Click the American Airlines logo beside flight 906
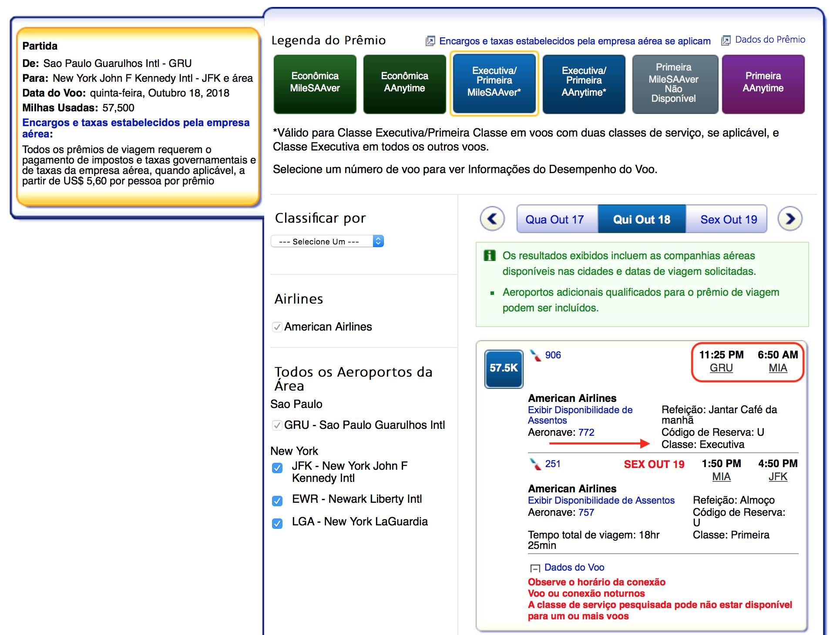The image size is (840, 635). (x=535, y=355)
